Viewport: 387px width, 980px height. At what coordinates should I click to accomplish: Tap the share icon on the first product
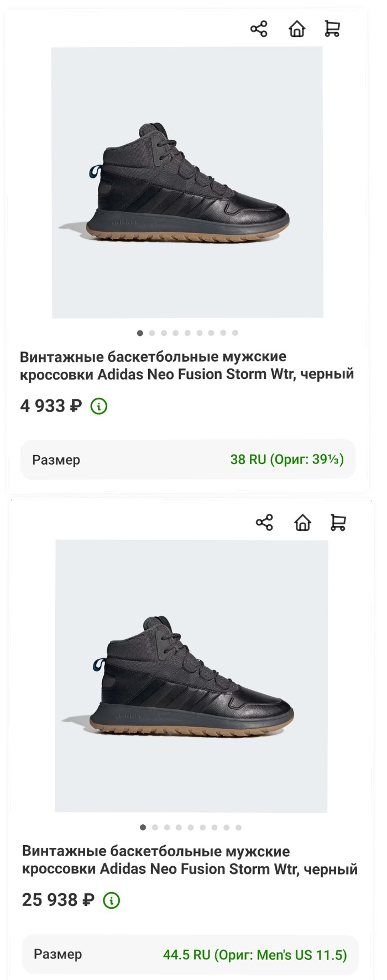259,29
